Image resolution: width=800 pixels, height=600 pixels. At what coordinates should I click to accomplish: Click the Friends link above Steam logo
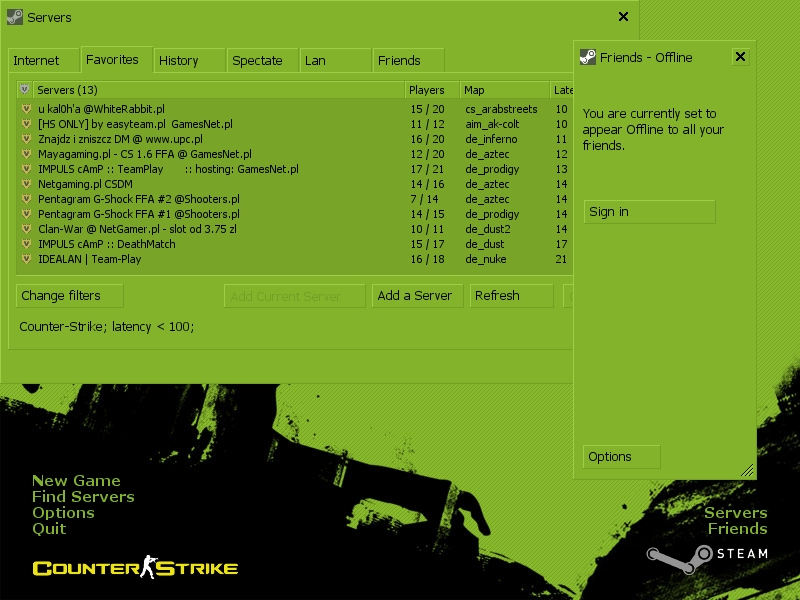(738, 529)
